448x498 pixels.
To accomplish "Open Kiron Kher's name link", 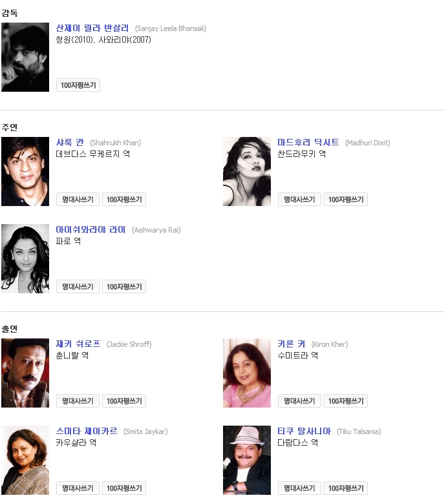I will [292, 344].
